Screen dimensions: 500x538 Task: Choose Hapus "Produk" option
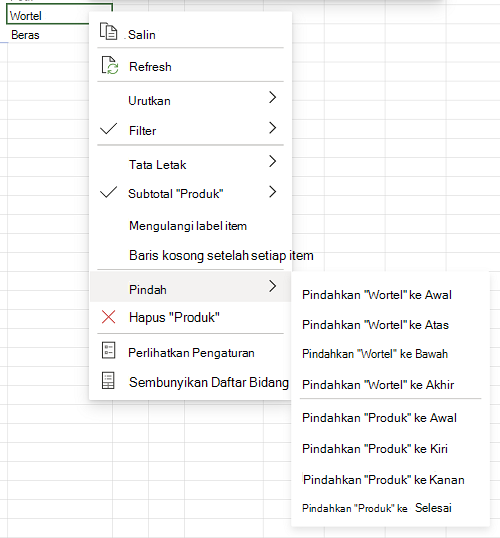point(190,317)
